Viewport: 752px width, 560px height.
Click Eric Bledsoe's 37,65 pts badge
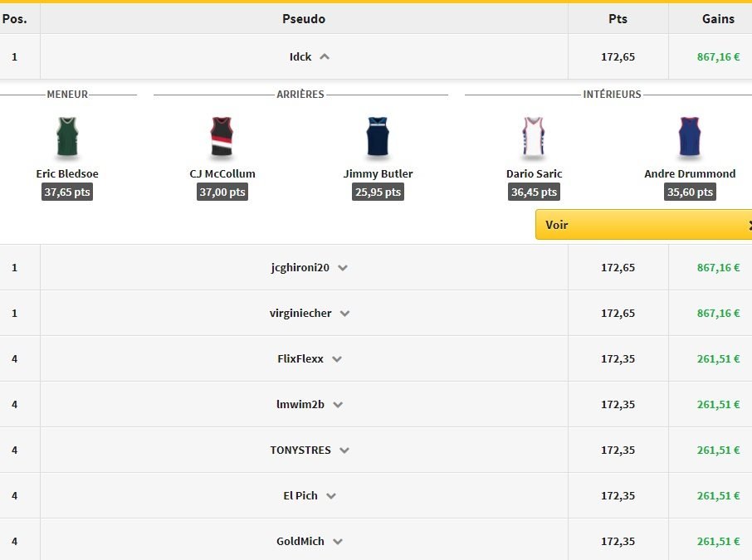[67, 192]
